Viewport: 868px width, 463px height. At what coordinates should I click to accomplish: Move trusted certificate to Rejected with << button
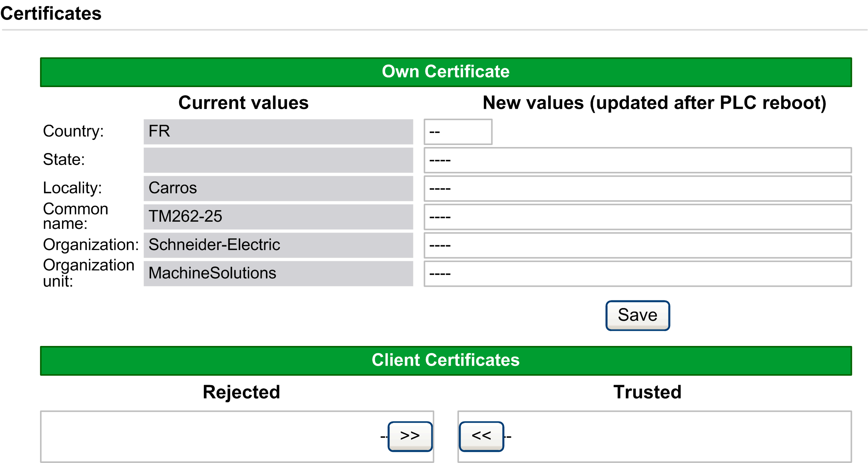coord(481,436)
